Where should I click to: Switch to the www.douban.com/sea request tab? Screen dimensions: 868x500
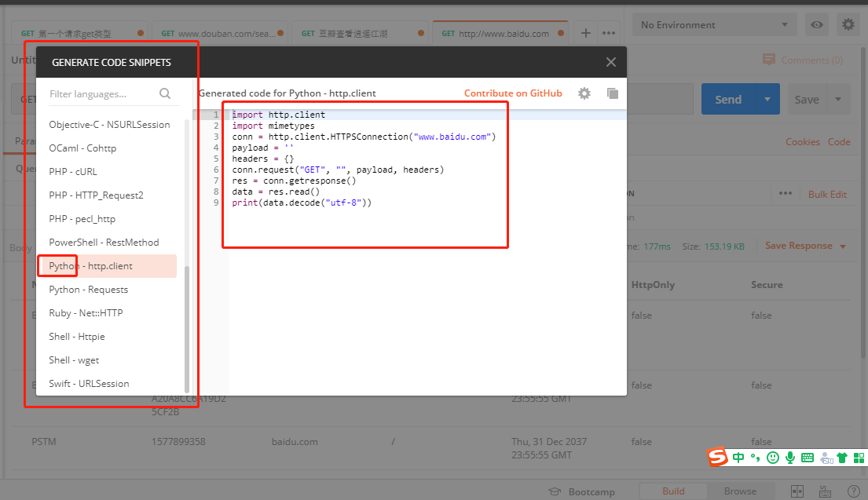tap(218, 33)
